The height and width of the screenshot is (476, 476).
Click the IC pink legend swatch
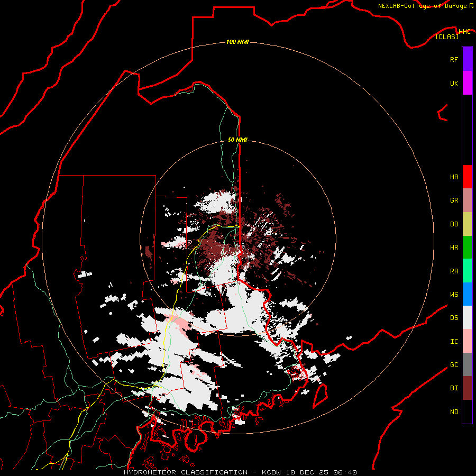click(467, 341)
